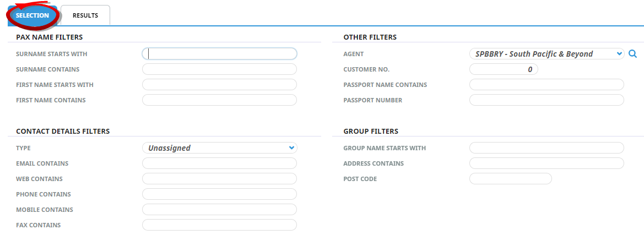This screenshot has height=235, width=644.
Task: Click the Customer No. field
Action: pos(503,69)
